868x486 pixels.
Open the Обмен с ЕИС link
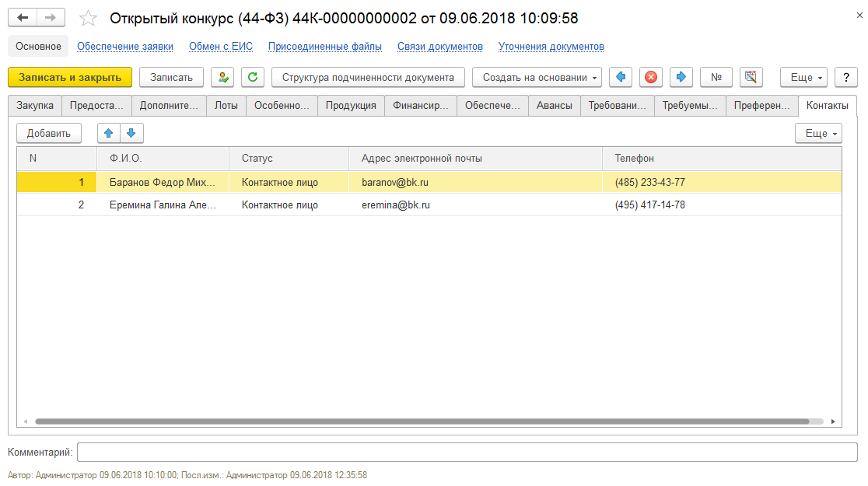click(221, 47)
